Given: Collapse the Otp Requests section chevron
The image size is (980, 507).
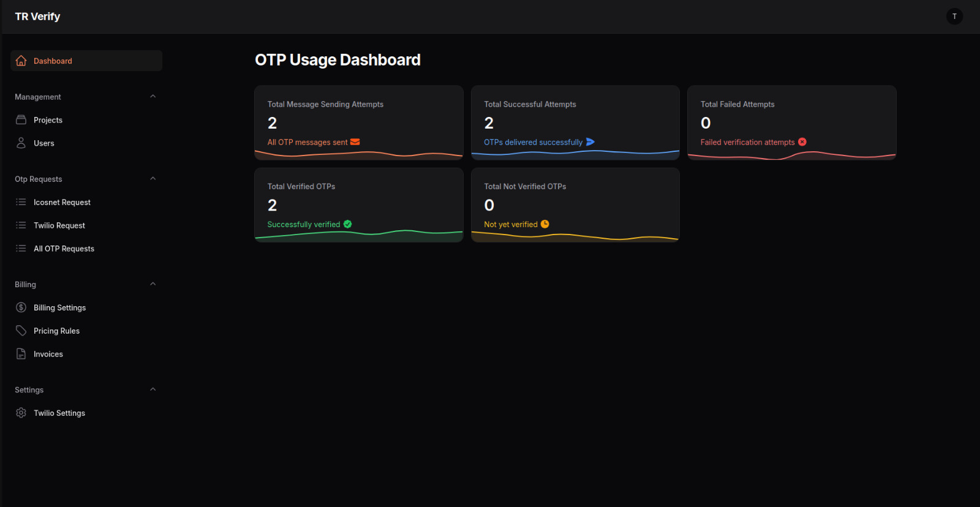Looking at the screenshot, I should (x=153, y=179).
